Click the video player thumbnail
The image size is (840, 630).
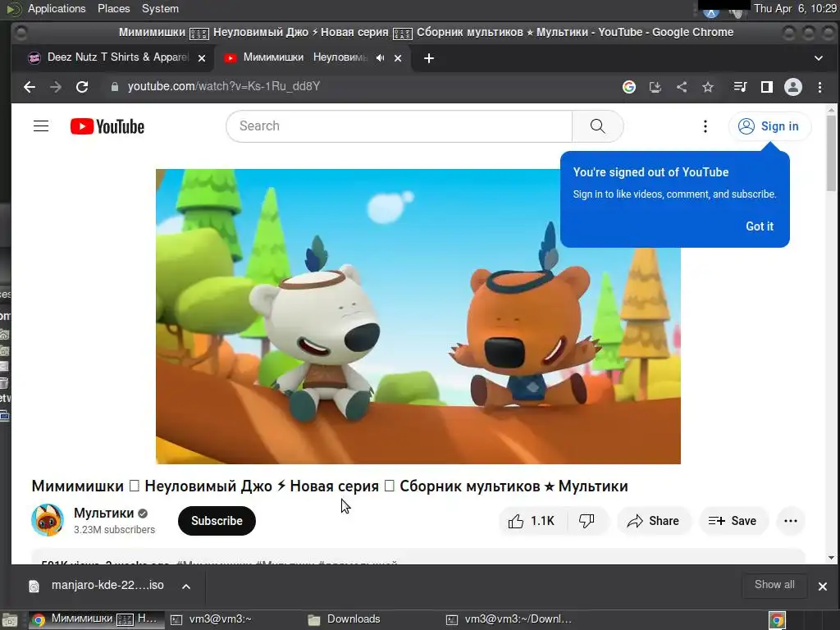click(418, 316)
